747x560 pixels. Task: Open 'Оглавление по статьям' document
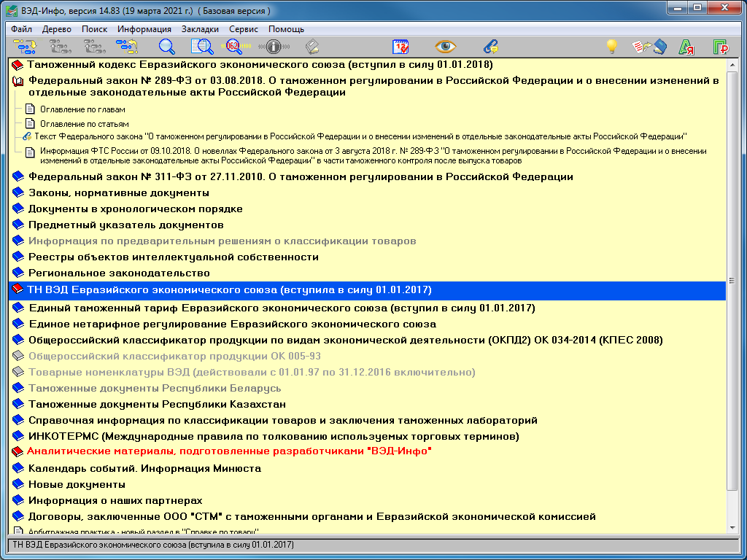point(85,124)
